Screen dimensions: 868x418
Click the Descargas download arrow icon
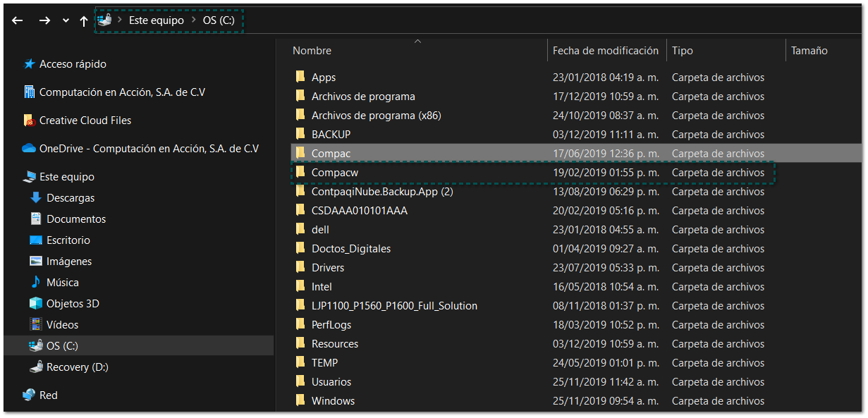(36, 198)
